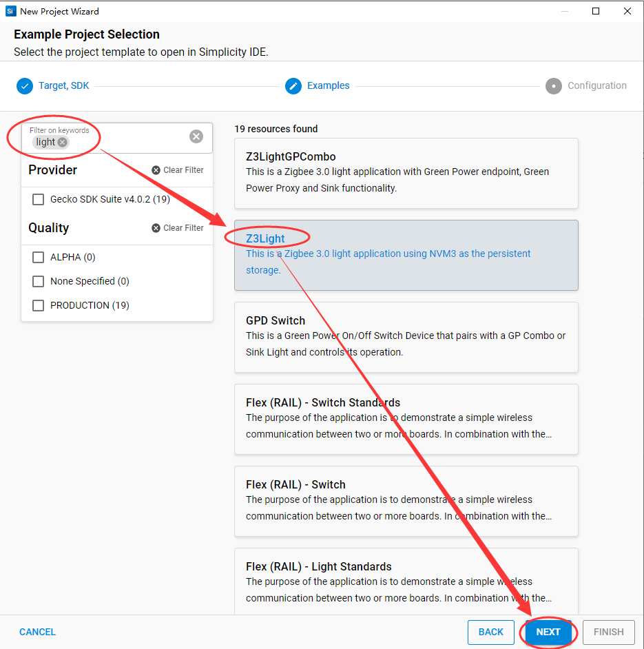Click the BACK button
The image size is (644, 649).
491,632
